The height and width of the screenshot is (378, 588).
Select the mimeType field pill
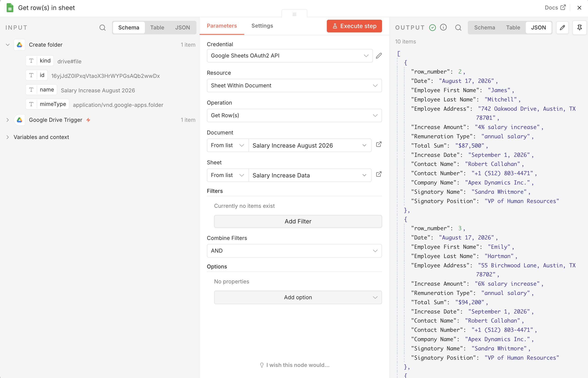coord(47,104)
